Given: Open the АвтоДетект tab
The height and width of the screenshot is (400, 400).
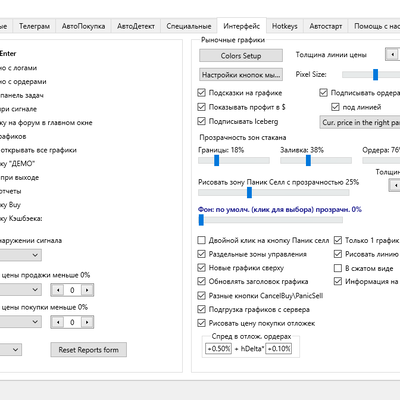Looking at the screenshot, I should (136, 26).
